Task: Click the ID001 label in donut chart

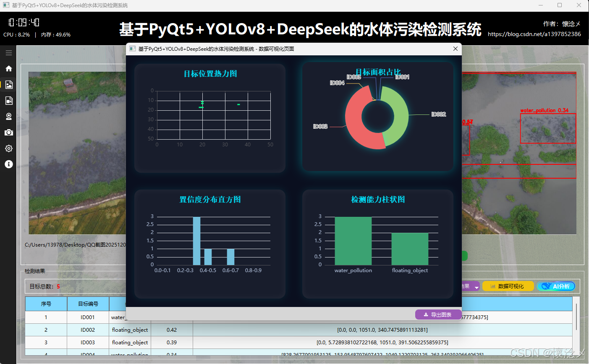Action: pos(402,77)
